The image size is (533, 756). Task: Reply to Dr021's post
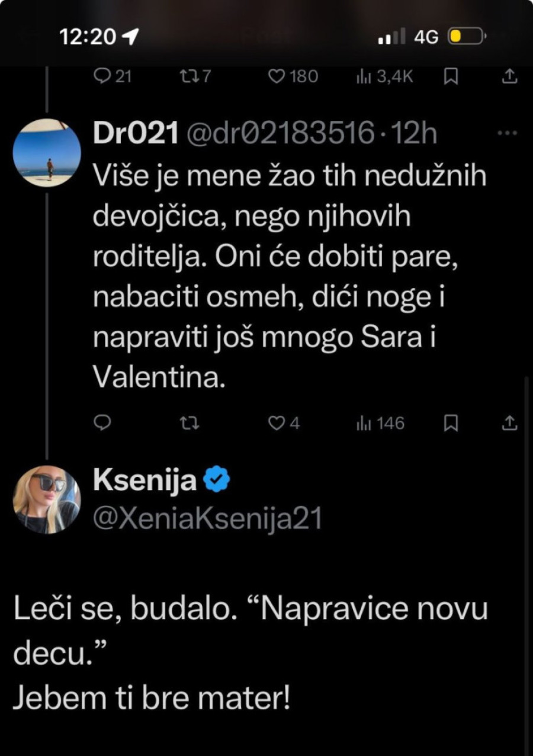[x=104, y=423]
